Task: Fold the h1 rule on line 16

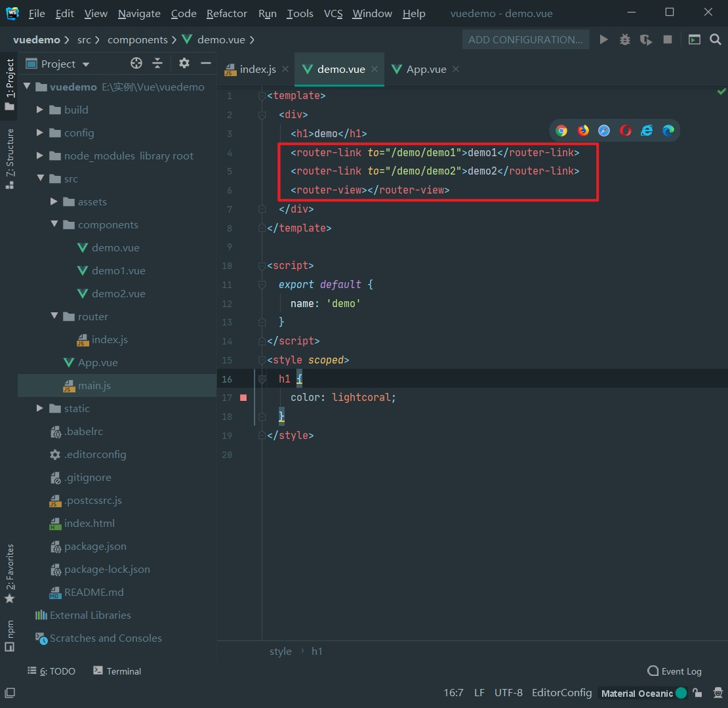Action: (262, 379)
